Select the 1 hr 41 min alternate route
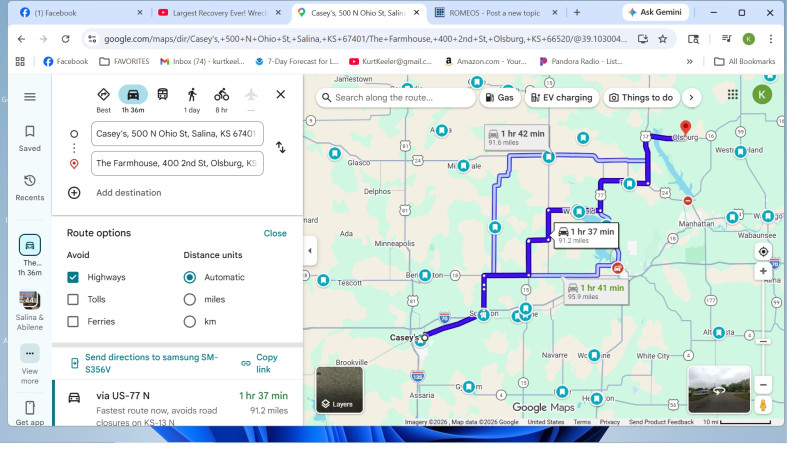This screenshot has width=800, height=457. (596, 292)
